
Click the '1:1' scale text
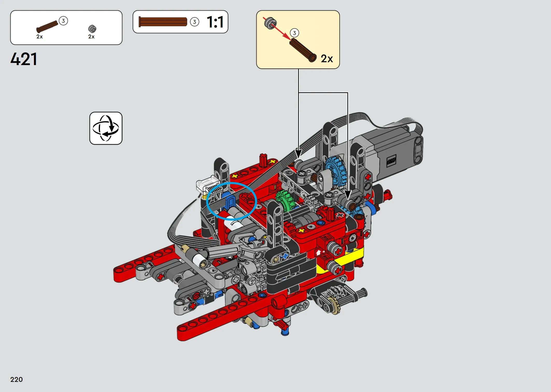(x=215, y=22)
